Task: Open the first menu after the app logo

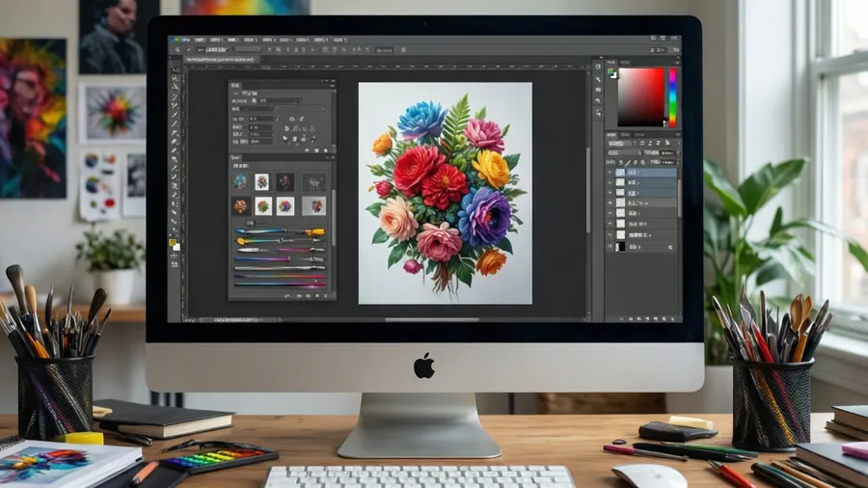Action: coord(185,40)
